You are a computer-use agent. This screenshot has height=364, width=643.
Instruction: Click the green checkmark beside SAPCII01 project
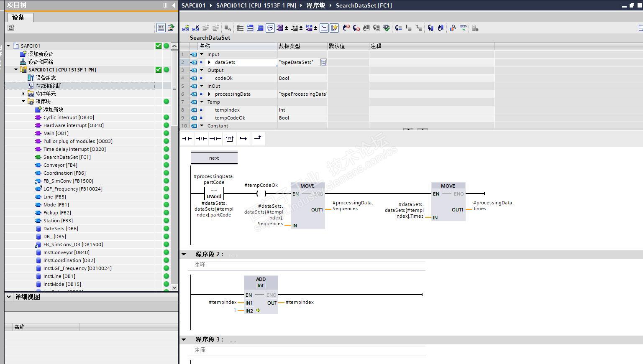[x=159, y=46]
